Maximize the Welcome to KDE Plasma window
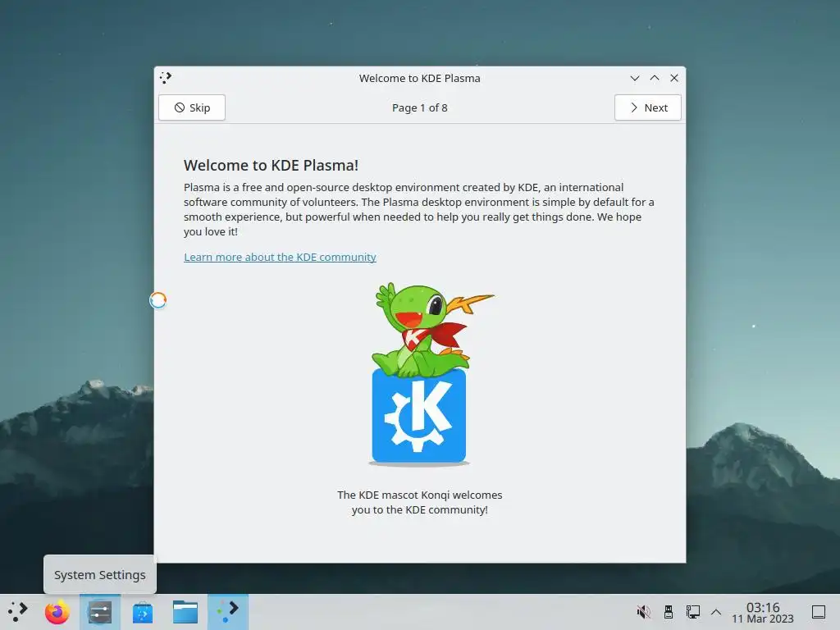This screenshot has width=840, height=630. tap(655, 78)
